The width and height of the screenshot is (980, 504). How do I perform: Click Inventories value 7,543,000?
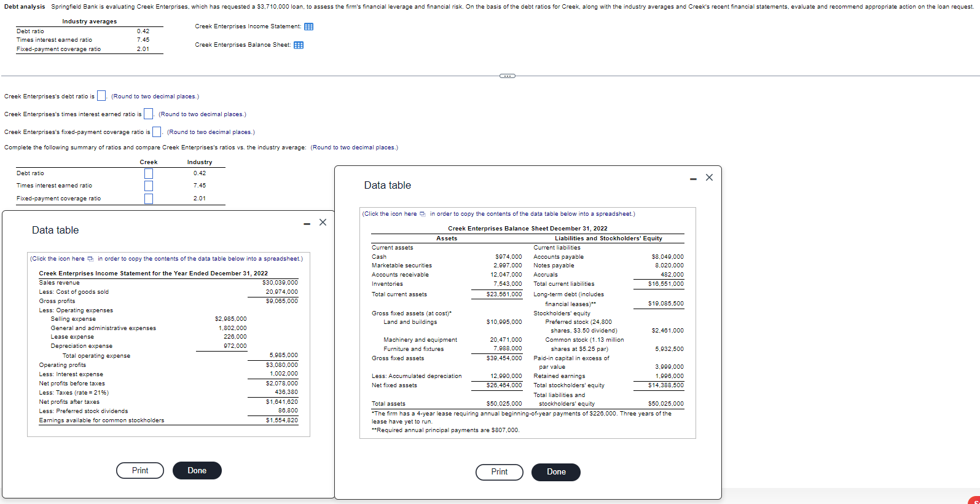click(508, 284)
